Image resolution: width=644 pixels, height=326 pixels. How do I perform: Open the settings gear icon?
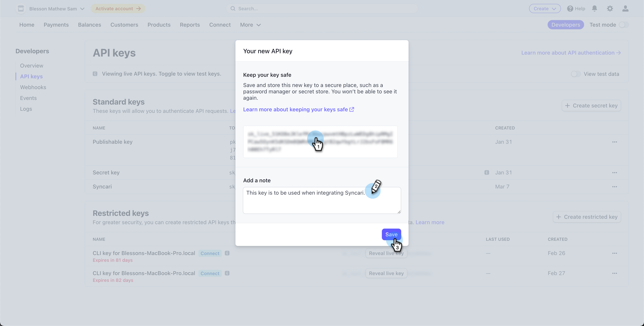610,8
